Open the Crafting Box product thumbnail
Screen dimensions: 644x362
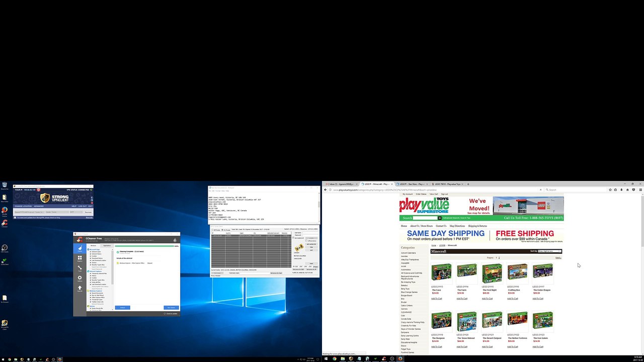[518, 273]
